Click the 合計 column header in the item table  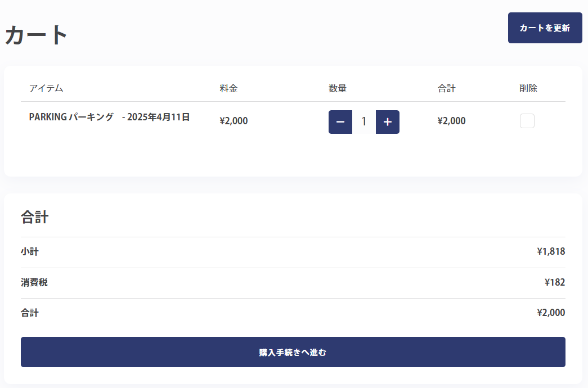click(x=446, y=88)
